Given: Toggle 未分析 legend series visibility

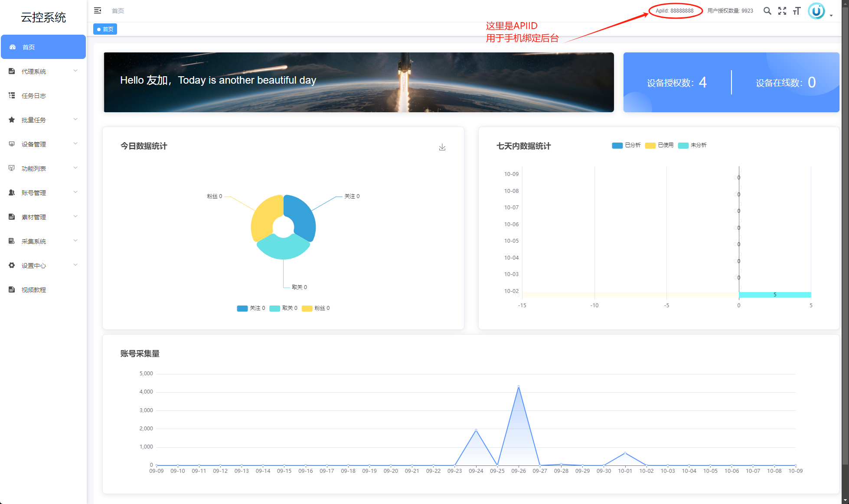Looking at the screenshot, I should [x=683, y=145].
